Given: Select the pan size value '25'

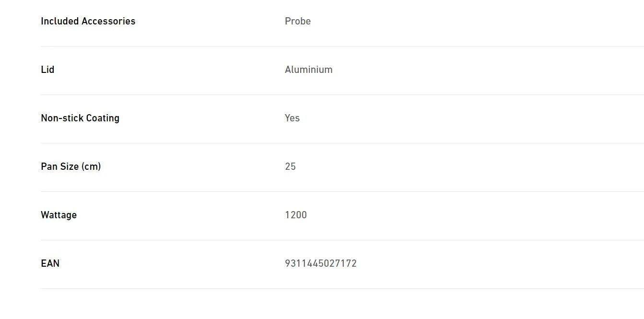Looking at the screenshot, I should 290,166.
